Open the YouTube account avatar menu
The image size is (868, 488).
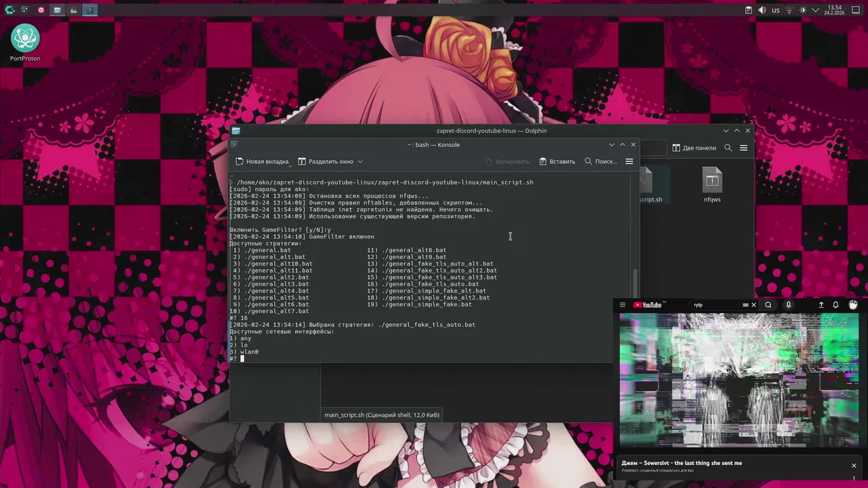(x=853, y=305)
